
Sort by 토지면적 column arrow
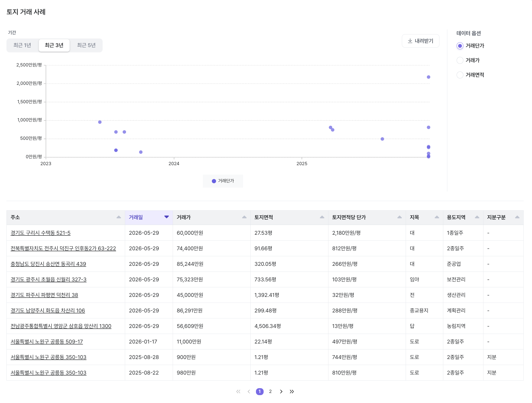point(322,217)
